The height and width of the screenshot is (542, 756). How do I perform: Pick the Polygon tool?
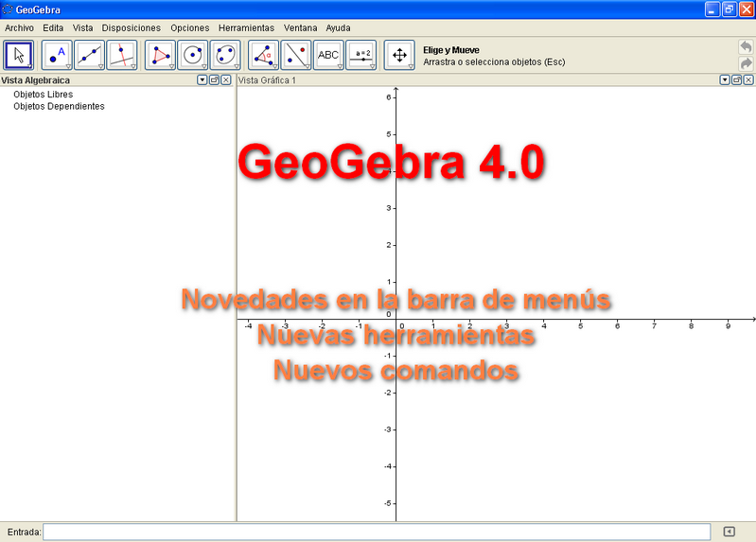point(162,56)
